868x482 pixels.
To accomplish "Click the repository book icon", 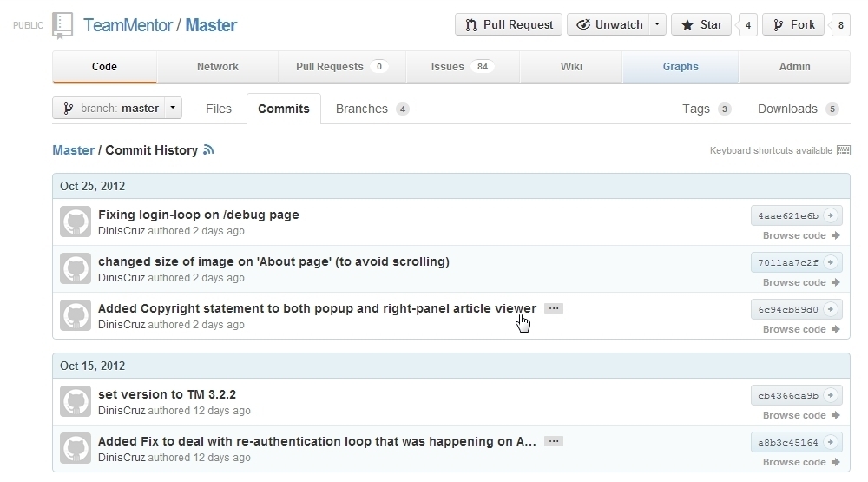I will (62, 26).
